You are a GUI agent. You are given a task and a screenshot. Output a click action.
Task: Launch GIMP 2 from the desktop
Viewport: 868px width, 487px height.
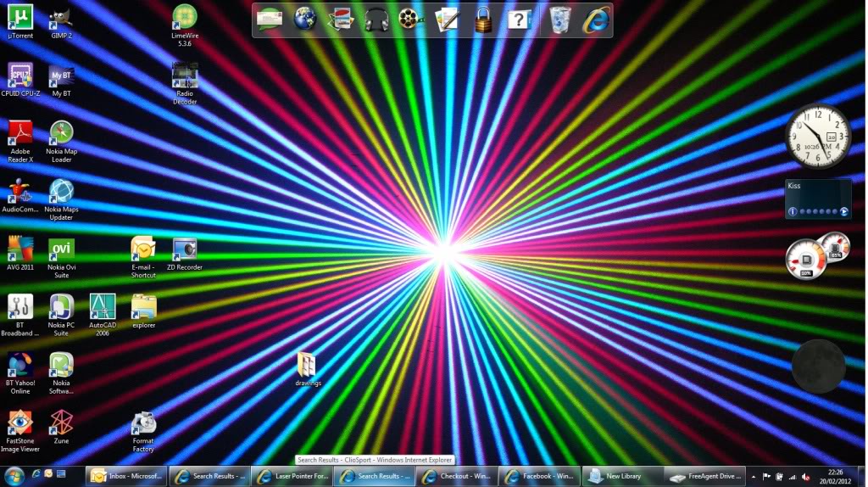pos(61,18)
